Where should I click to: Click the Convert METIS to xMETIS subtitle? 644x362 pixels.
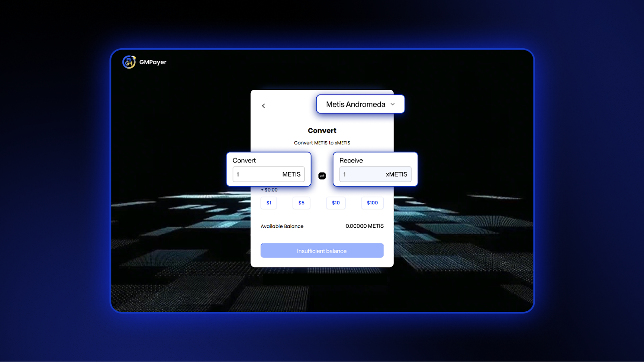pos(322,143)
